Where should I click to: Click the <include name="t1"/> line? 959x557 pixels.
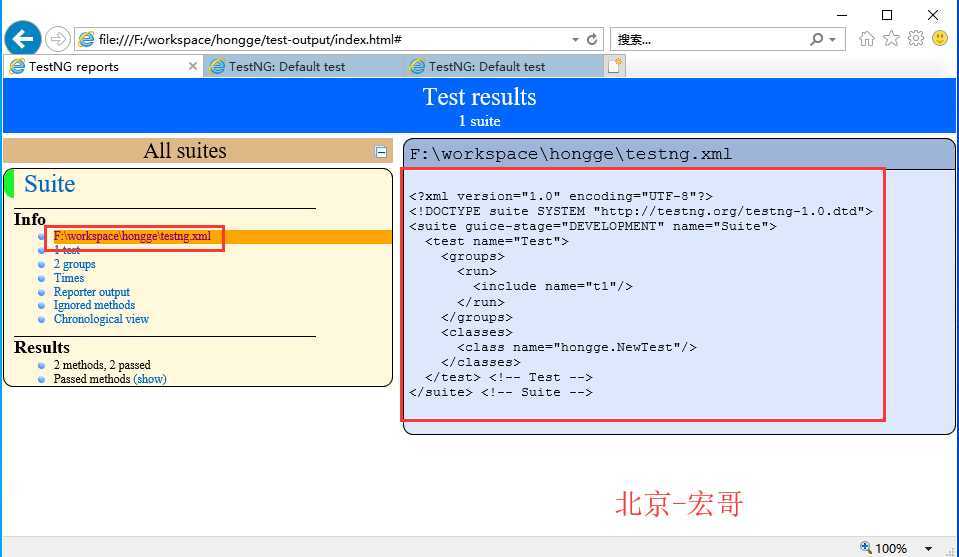(553, 286)
